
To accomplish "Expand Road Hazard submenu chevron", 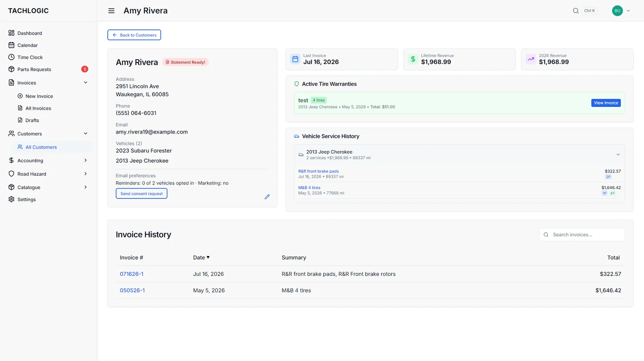I will pyautogui.click(x=85, y=174).
